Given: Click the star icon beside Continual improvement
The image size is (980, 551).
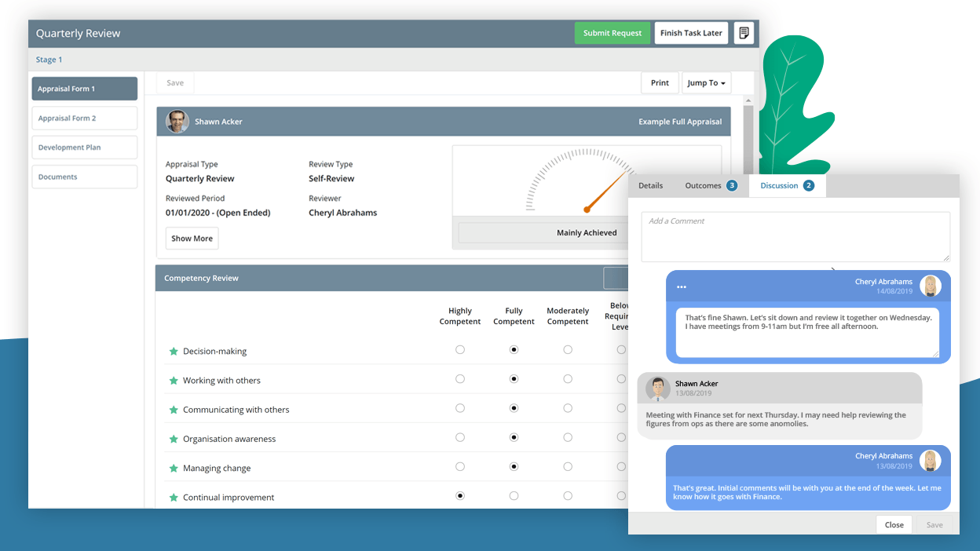Looking at the screenshot, I should 174,498.
